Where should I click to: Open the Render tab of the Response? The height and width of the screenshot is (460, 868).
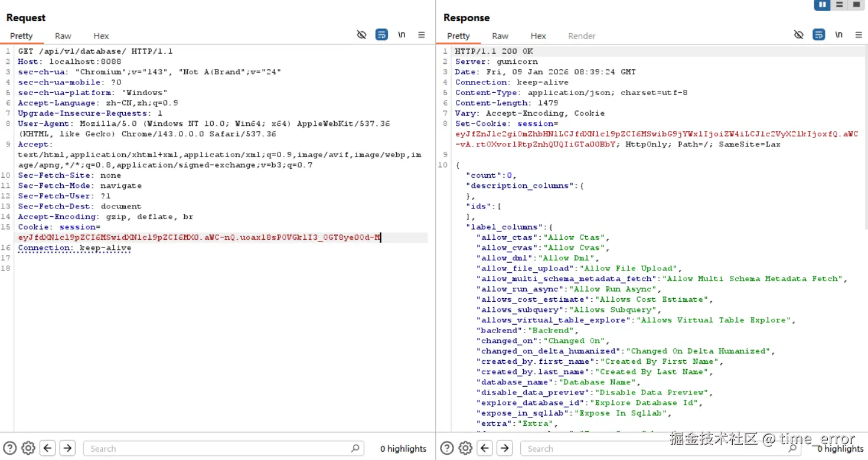[582, 35]
